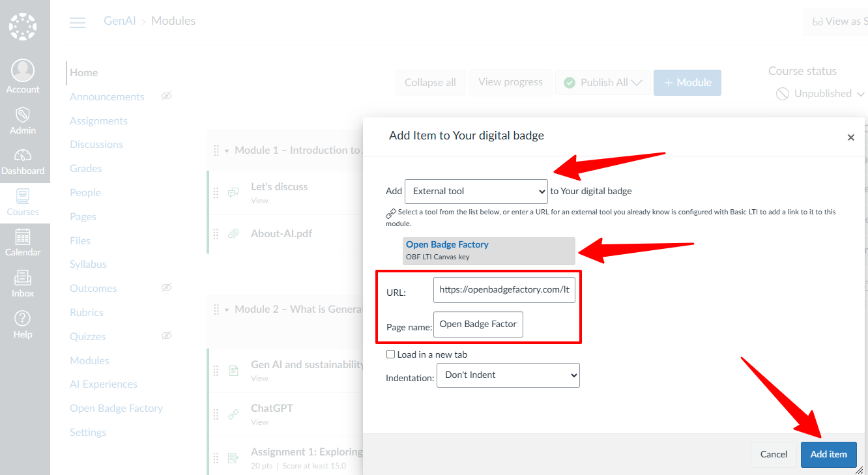Open the Calendar icon in sidebar

(23, 237)
